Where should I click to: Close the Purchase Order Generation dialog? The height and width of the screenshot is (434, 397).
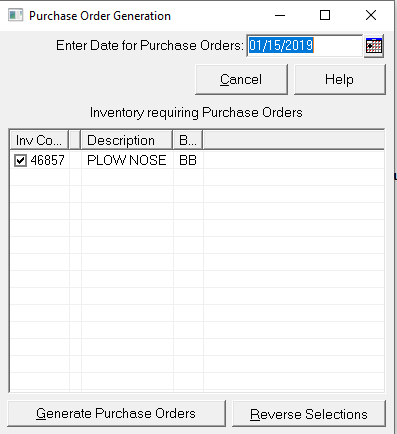click(371, 15)
